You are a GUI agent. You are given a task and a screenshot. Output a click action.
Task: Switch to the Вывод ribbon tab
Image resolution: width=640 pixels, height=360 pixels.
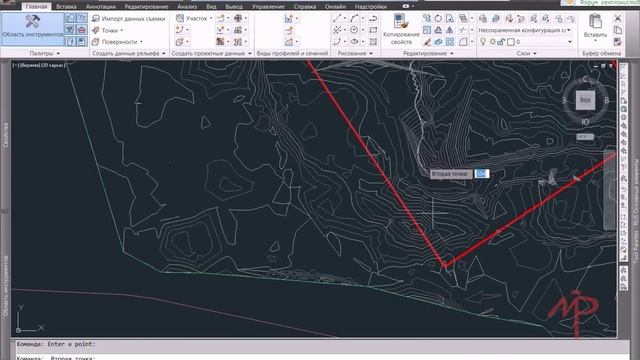[234, 7]
